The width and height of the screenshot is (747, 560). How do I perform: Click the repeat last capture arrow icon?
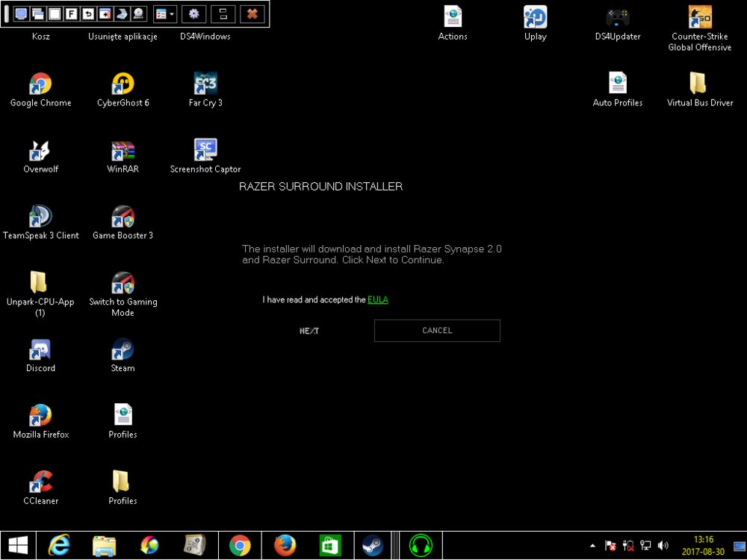(x=88, y=13)
